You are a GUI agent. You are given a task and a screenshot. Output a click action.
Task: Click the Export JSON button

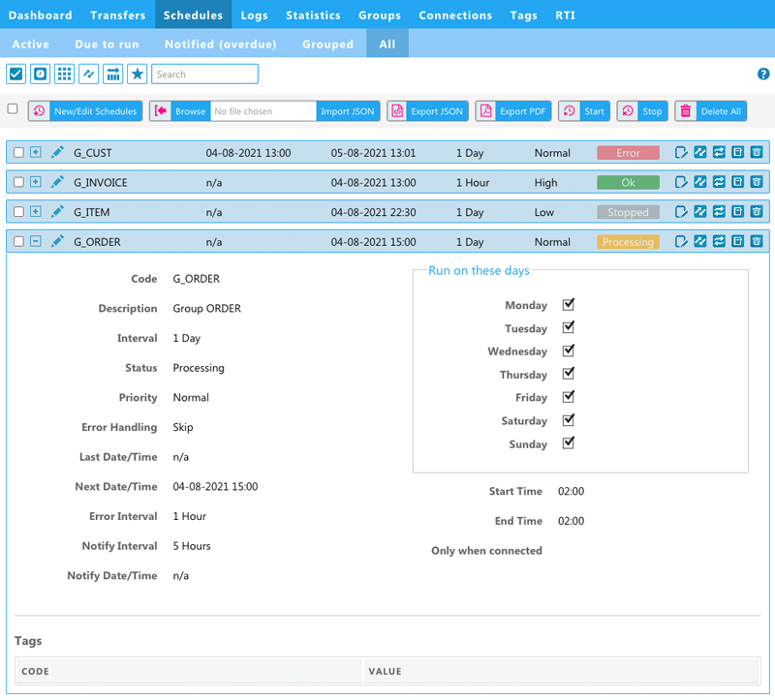point(427,110)
